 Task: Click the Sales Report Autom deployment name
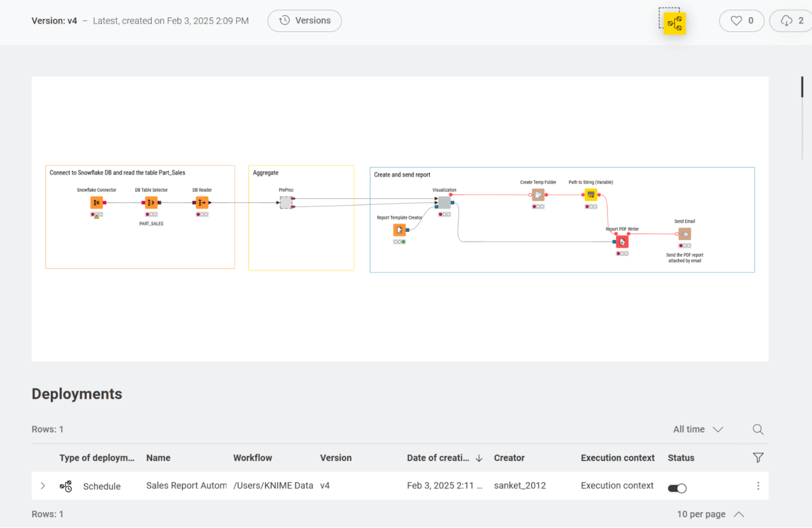[x=187, y=486]
